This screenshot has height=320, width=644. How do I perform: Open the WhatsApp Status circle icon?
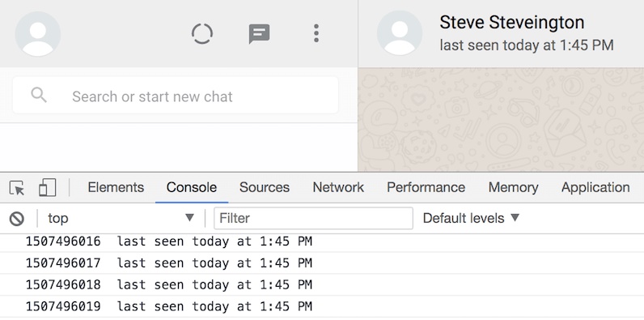click(x=202, y=33)
